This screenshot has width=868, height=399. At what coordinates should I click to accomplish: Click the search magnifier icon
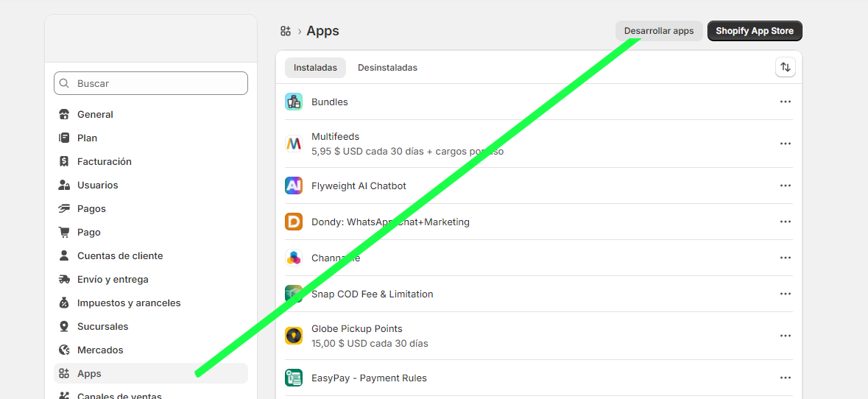click(x=64, y=84)
